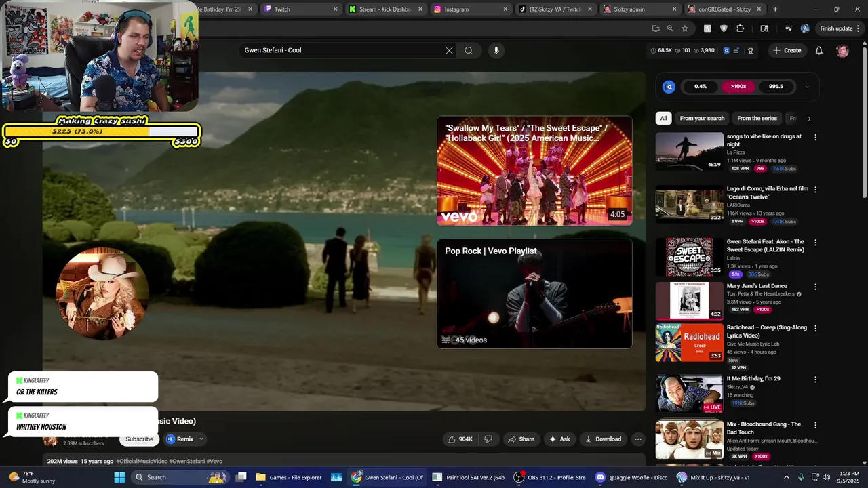868x488 pixels.
Task: Open YouTube account avatar menu
Action: pyautogui.click(x=842, y=51)
